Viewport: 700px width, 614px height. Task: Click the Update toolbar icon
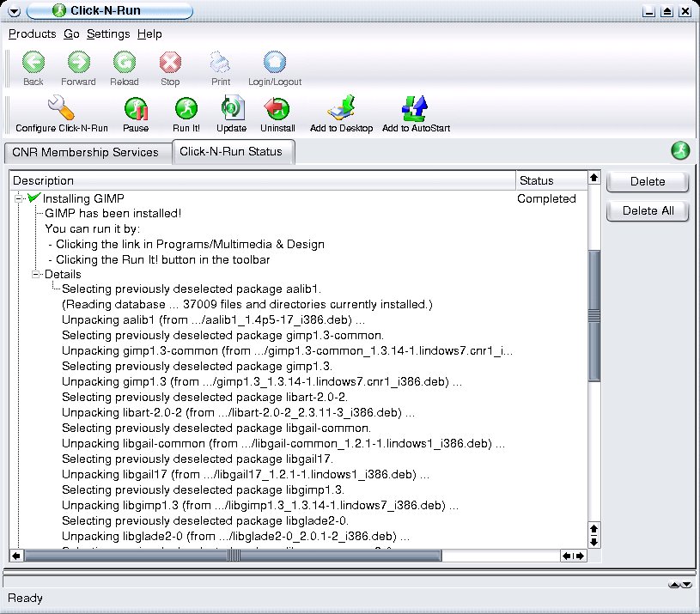click(232, 114)
